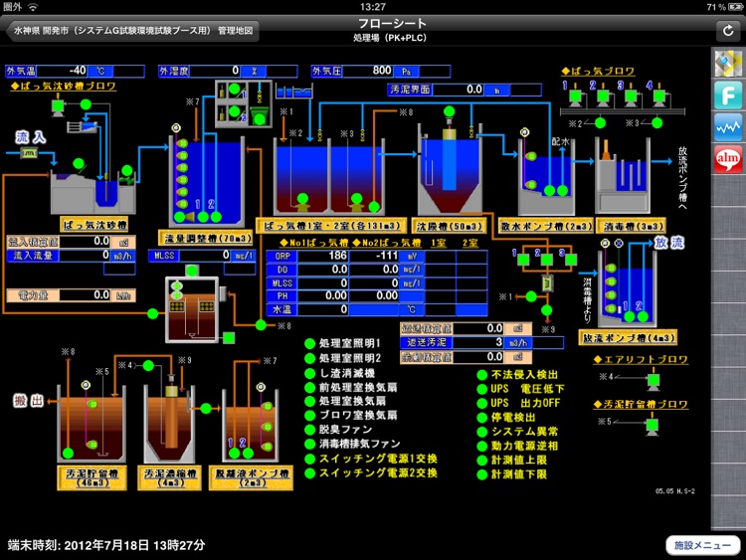Tap the ※3 green valve indicator under blowers
746x560 pixels.
657,122
